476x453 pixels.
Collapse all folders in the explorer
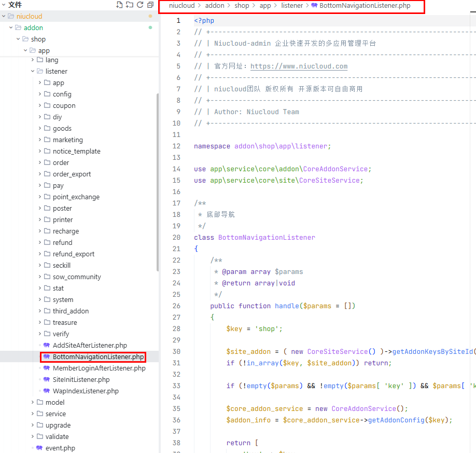click(150, 5)
